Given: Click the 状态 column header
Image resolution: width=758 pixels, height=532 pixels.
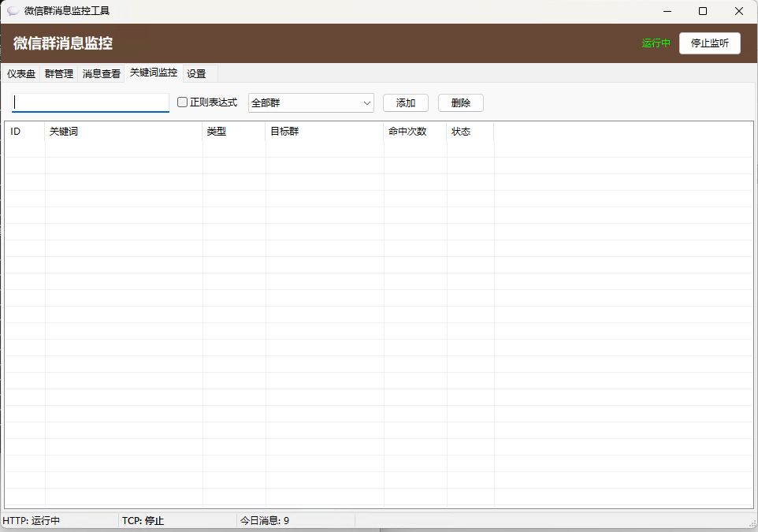Looking at the screenshot, I should coord(470,132).
